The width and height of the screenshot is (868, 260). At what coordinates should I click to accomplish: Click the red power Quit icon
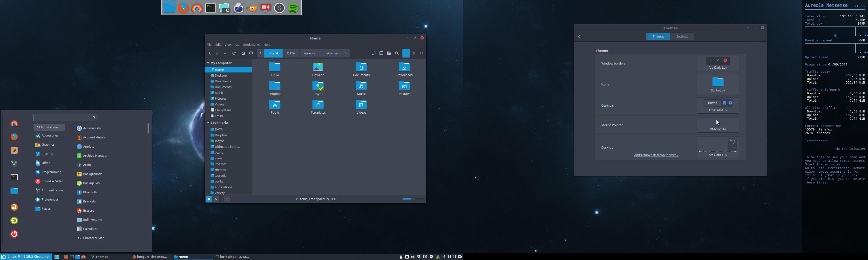click(x=14, y=234)
